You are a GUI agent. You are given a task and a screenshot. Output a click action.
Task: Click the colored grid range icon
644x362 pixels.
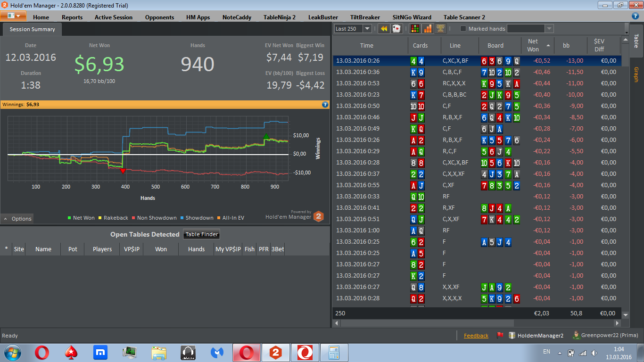(415, 29)
